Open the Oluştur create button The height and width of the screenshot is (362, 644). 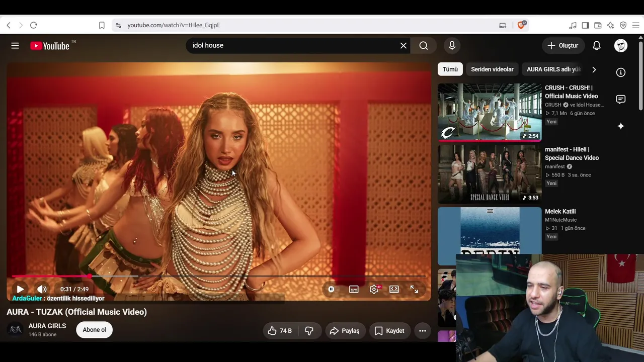563,46
